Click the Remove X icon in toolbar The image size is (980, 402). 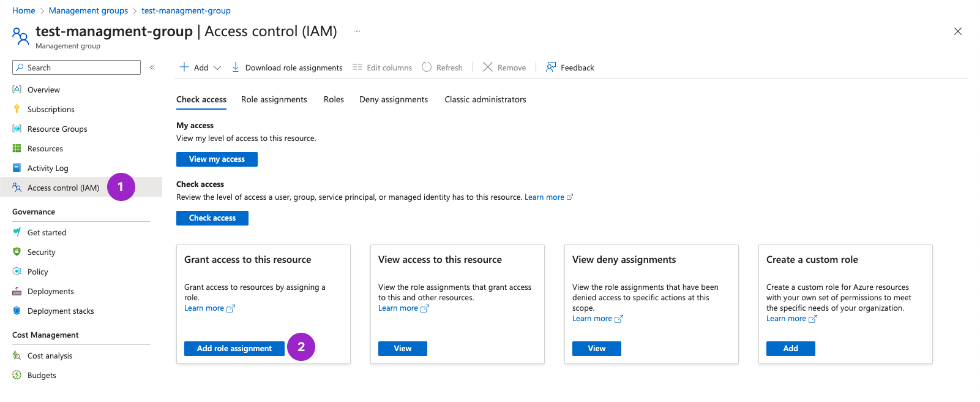[x=488, y=67]
